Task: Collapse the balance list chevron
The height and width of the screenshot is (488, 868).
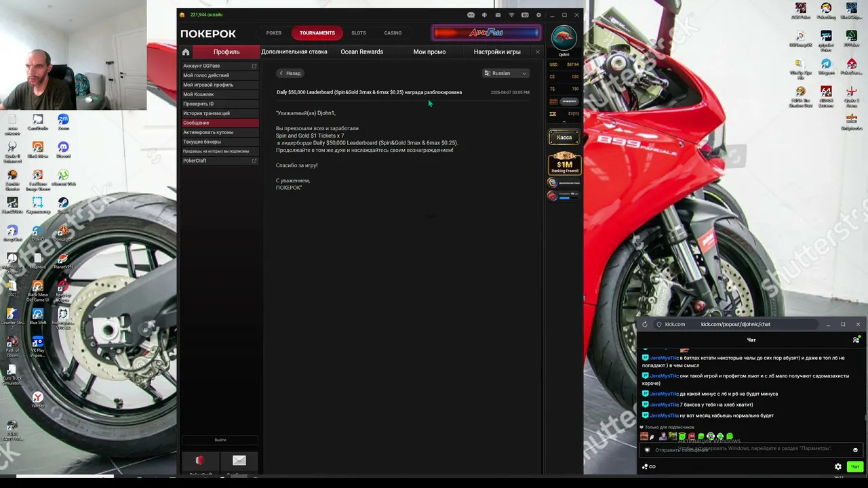Action: (x=564, y=121)
